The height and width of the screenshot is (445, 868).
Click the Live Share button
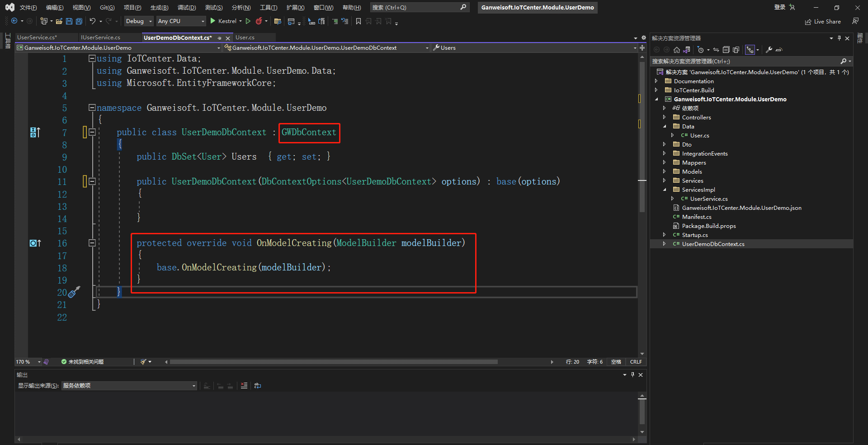(x=823, y=22)
